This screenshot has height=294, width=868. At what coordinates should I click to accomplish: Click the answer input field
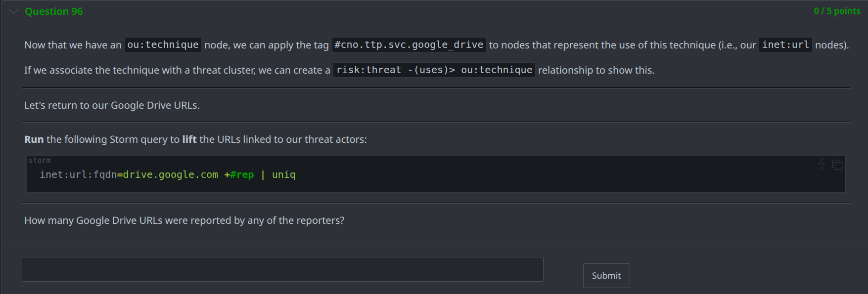(x=282, y=269)
